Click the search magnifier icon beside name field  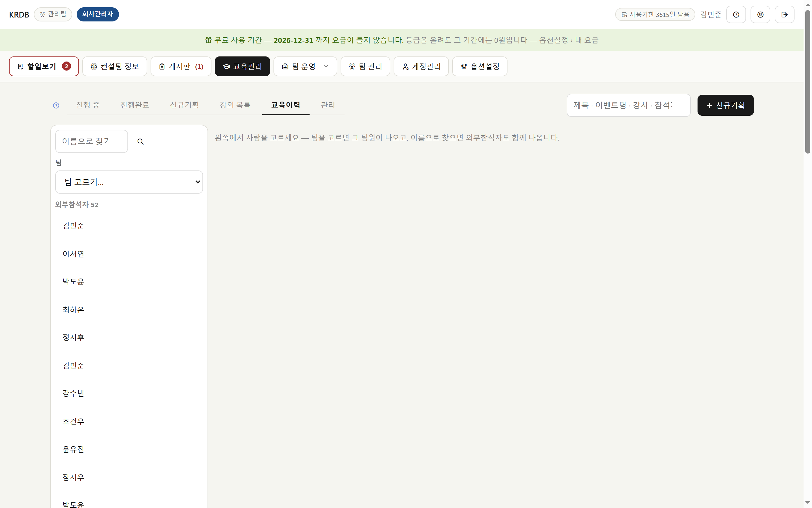140,141
